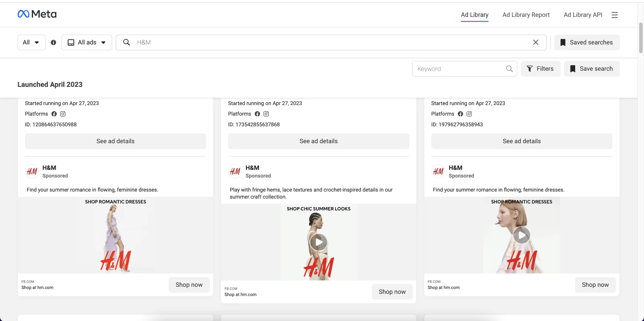Click Shop now in ad 120864637650988

point(189,285)
